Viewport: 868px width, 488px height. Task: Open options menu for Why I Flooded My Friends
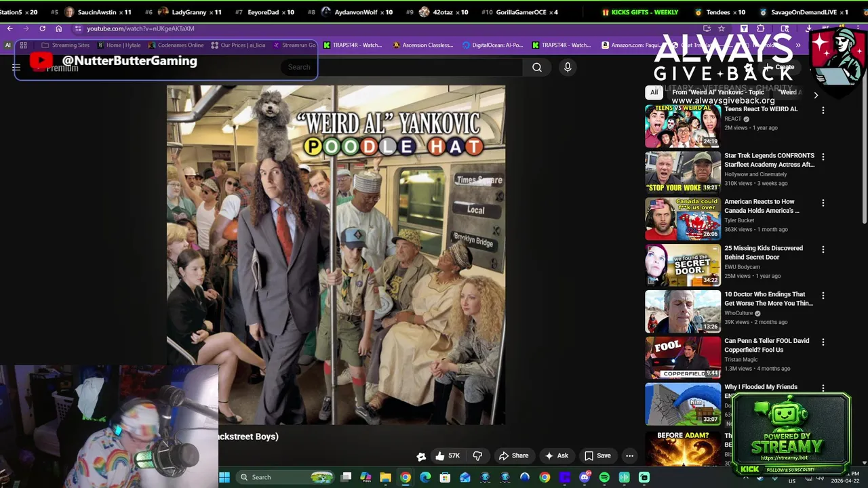click(823, 388)
